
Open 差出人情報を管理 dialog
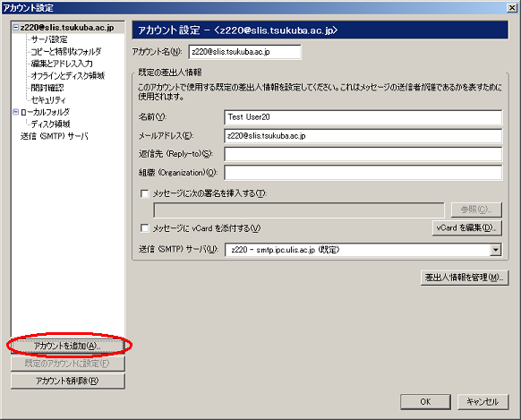coord(465,278)
